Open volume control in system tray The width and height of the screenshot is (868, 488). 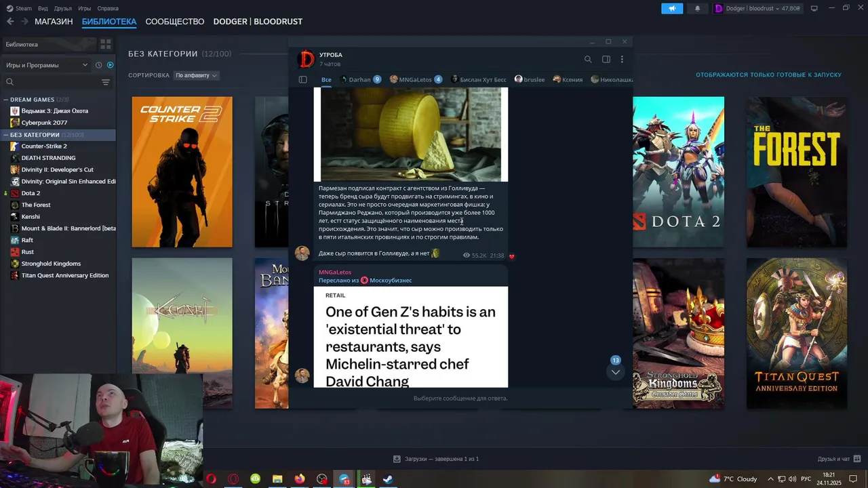tap(792, 479)
